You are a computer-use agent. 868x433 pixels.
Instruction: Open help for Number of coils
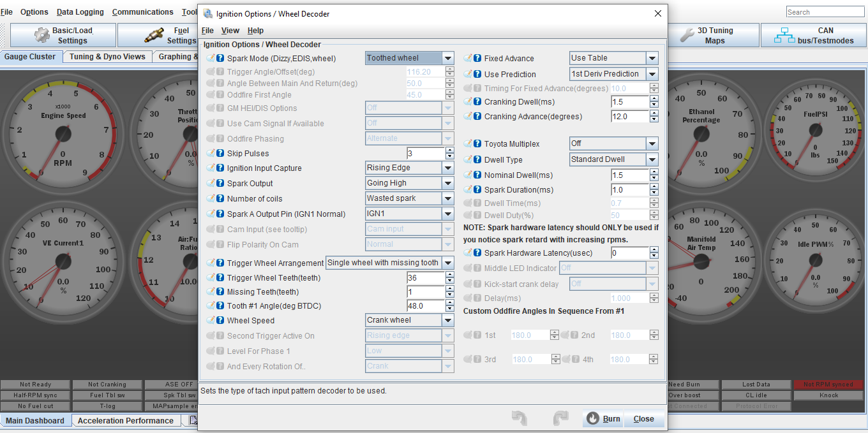220,199
